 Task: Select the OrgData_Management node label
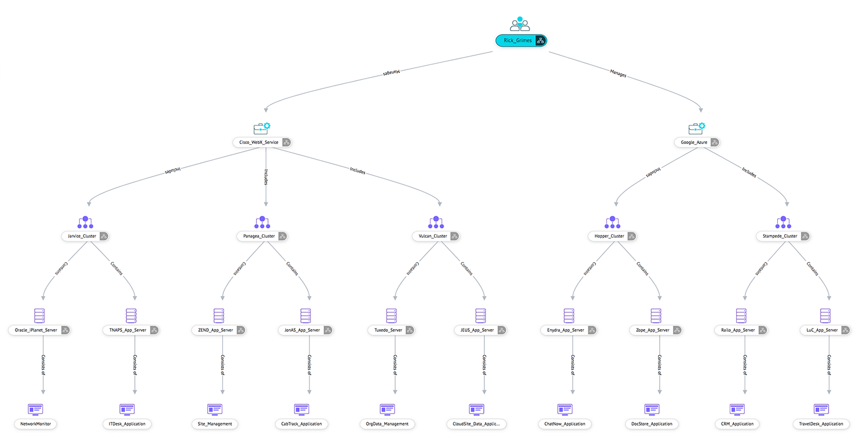(388, 424)
